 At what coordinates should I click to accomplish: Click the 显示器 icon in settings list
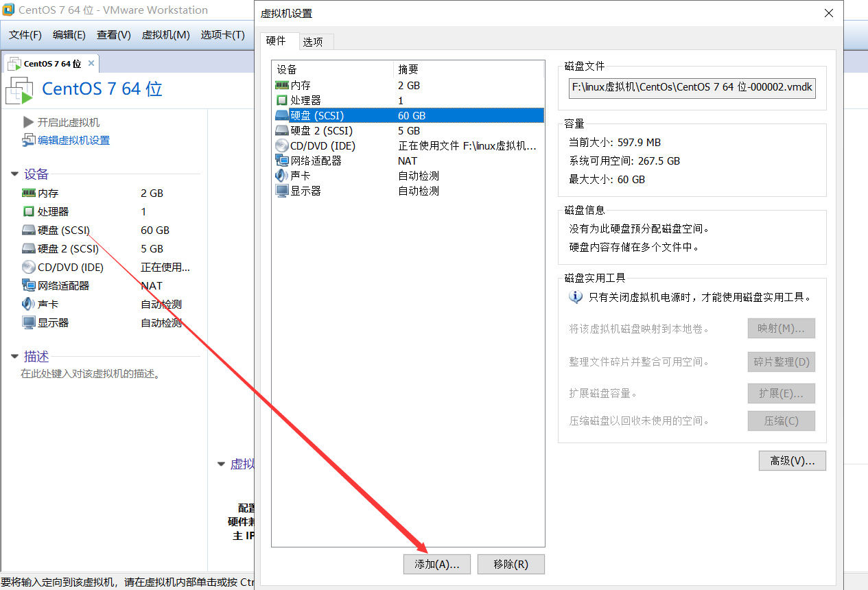click(282, 191)
